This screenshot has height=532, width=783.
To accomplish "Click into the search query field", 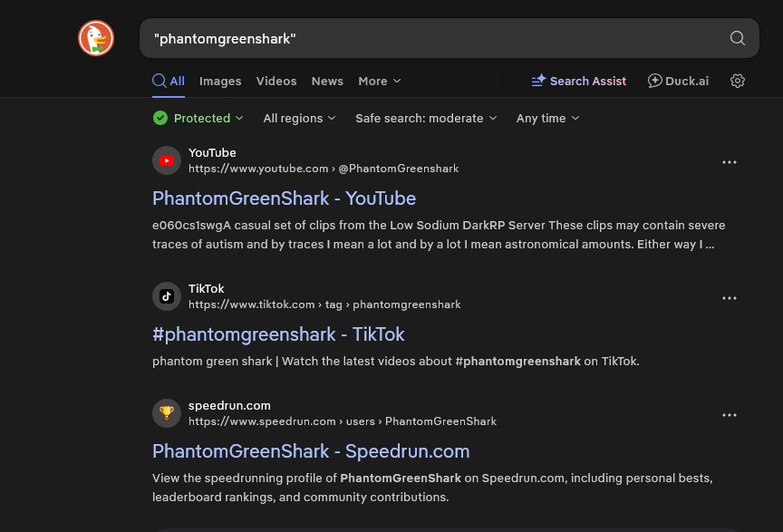I will tap(434, 38).
